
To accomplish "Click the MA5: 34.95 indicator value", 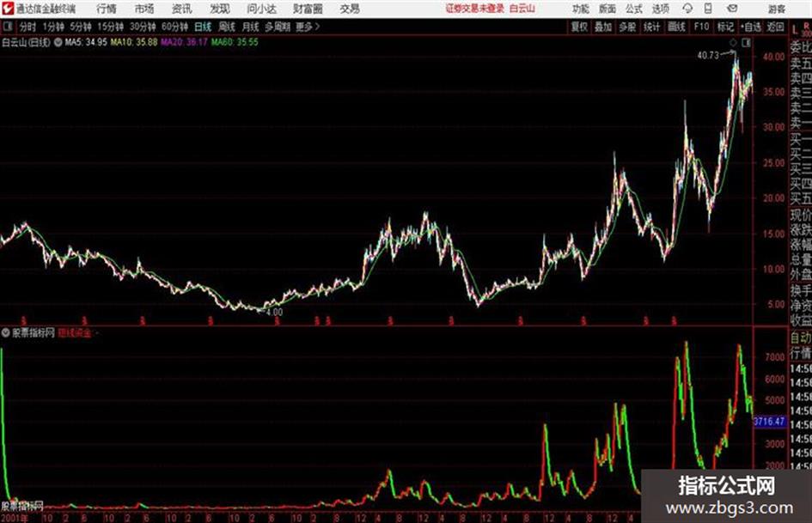I will click(x=85, y=42).
